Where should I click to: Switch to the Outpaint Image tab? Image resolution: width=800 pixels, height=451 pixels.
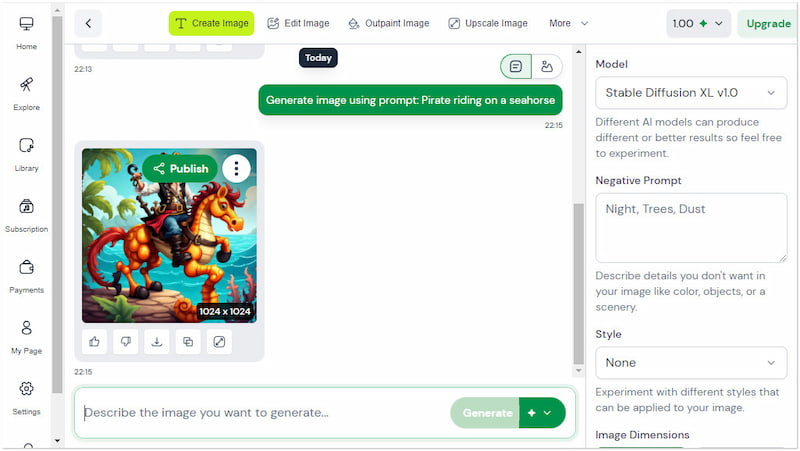388,23
